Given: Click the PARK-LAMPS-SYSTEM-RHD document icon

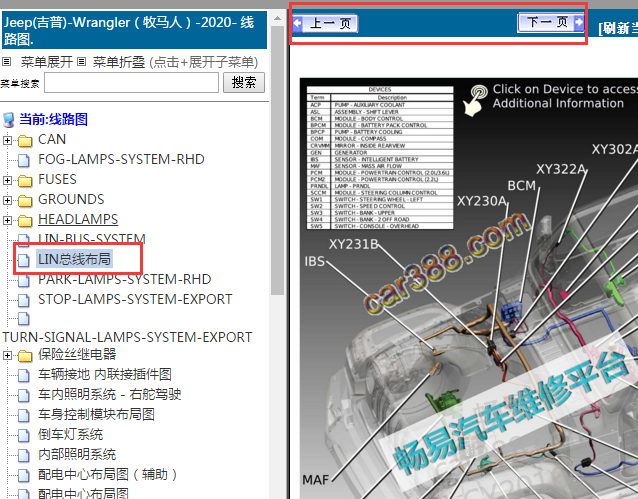Looking at the screenshot, I should point(24,280).
